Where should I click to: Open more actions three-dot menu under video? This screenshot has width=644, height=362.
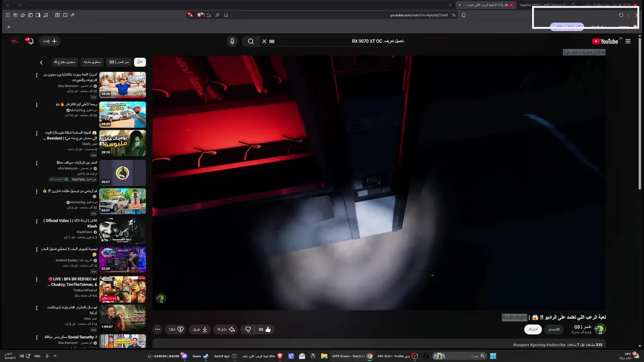coord(157,329)
